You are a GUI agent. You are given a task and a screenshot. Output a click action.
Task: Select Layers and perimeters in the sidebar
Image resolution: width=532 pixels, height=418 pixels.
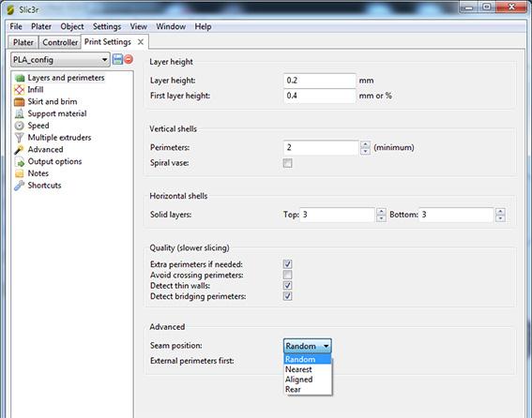[x=67, y=78]
